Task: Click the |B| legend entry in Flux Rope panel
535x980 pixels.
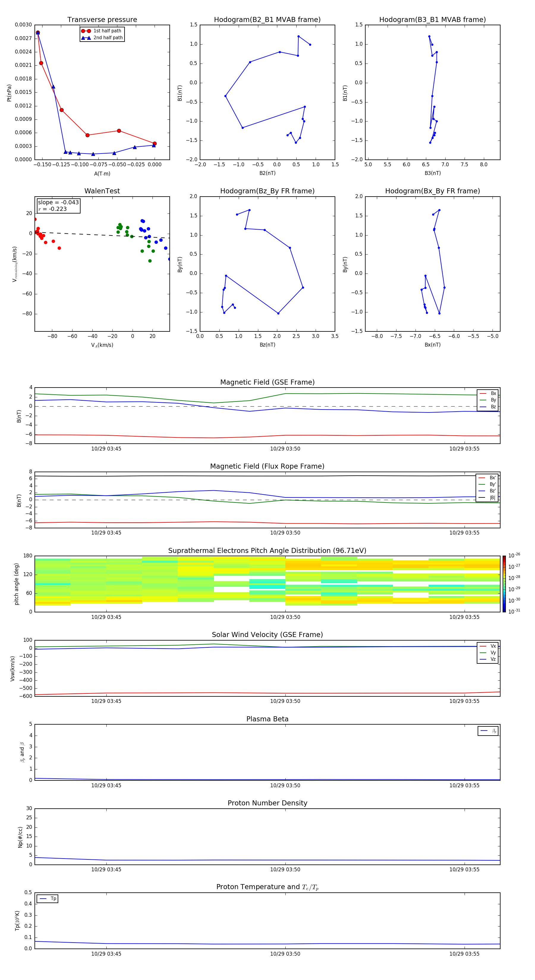Action: click(x=487, y=498)
